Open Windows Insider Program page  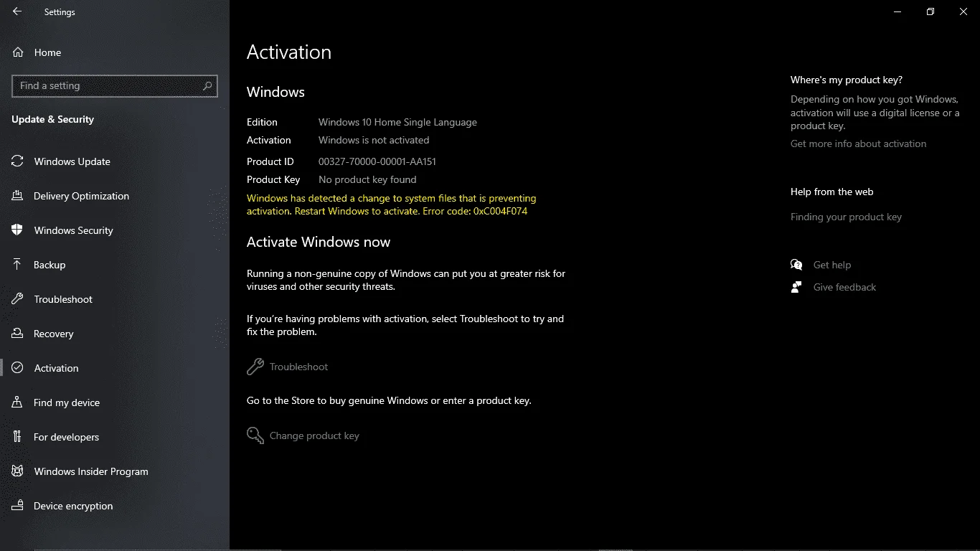click(115, 471)
